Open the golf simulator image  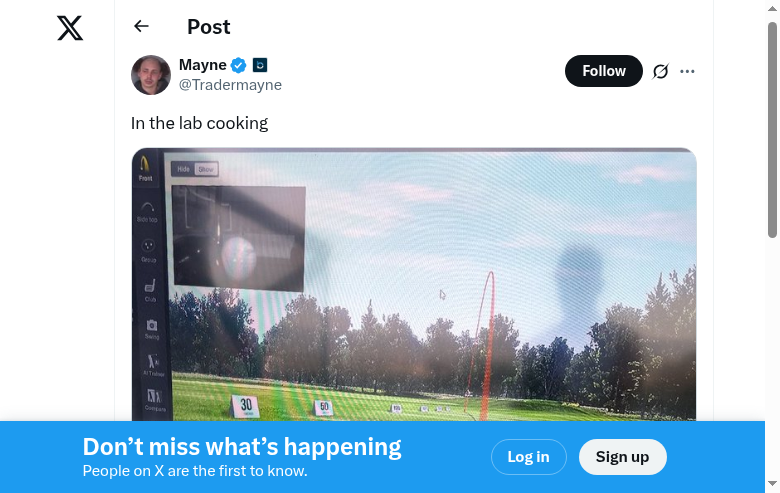point(414,284)
